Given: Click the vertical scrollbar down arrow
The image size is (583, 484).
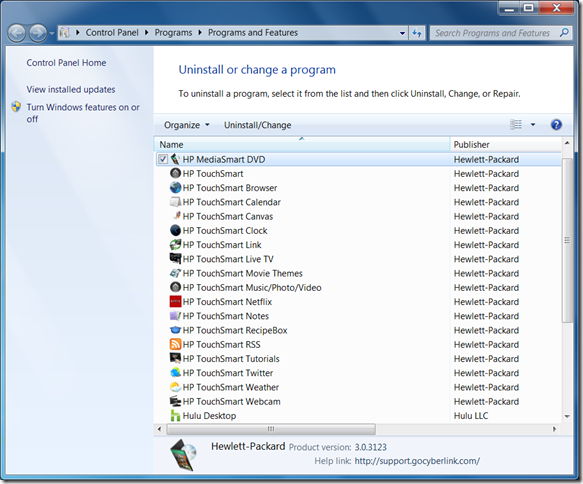Looking at the screenshot, I should coord(567,416).
